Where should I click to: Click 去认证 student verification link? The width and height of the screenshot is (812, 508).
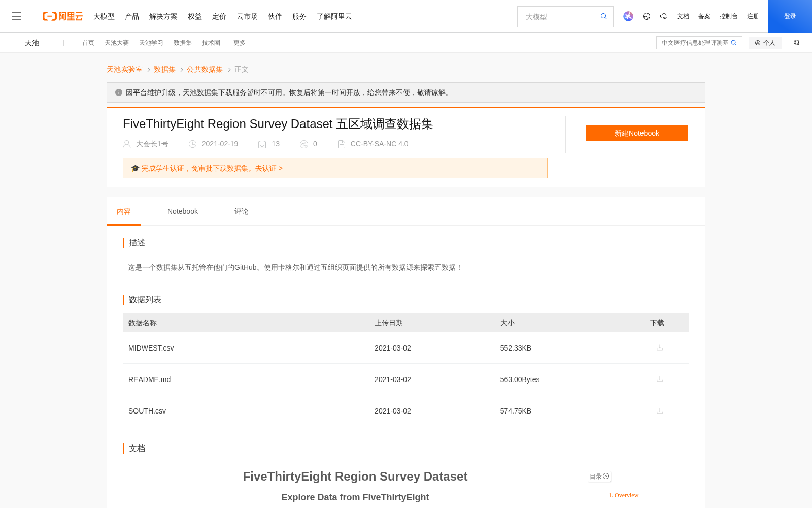269,168
